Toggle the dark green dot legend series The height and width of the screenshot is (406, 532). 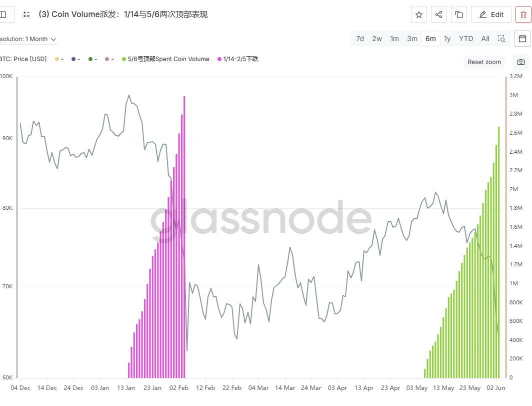tap(92, 59)
